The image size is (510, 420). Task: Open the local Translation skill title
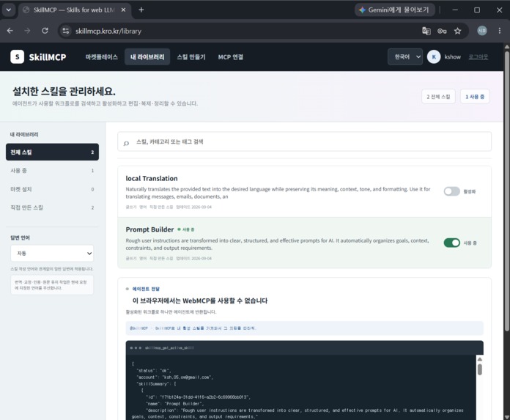pyautogui.click(x=152, y=178)
